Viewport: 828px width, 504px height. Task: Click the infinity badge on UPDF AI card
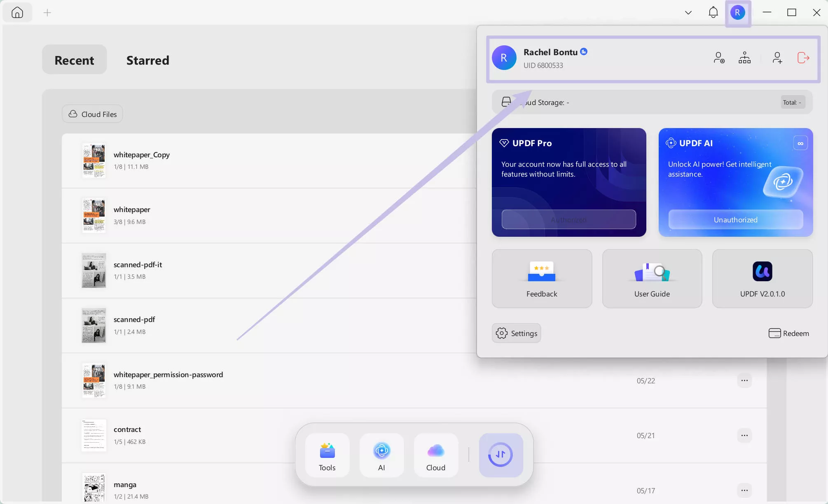(x=800, y=143)
